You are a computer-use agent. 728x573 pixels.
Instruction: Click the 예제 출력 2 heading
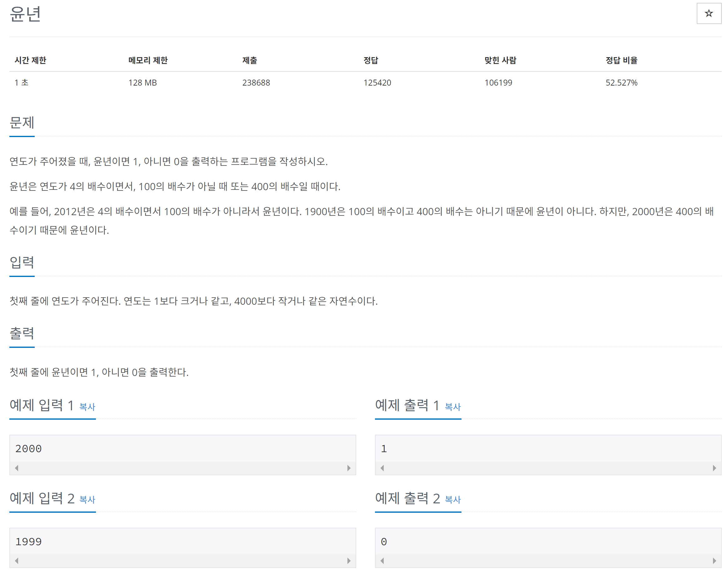407,498
